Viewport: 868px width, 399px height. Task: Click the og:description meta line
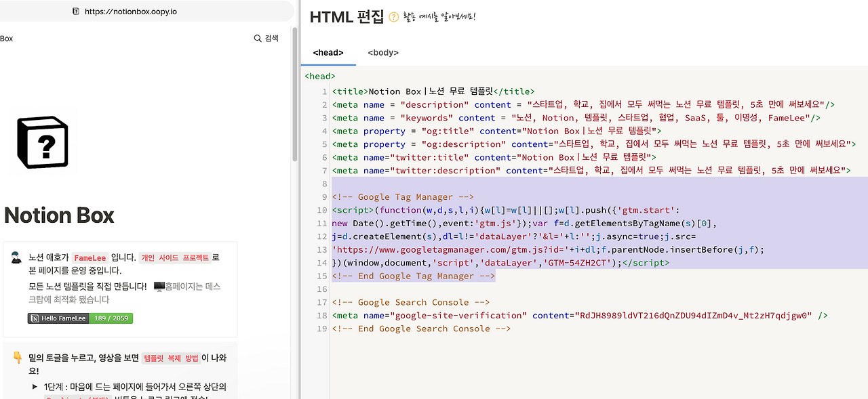point(594,144)
